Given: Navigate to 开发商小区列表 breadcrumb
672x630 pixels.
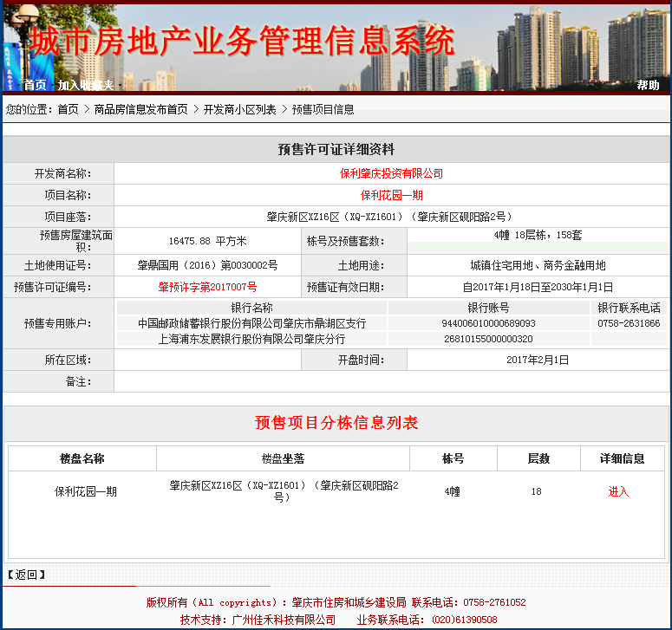Looking at the screenshot, I should click(x=239, y=109).
